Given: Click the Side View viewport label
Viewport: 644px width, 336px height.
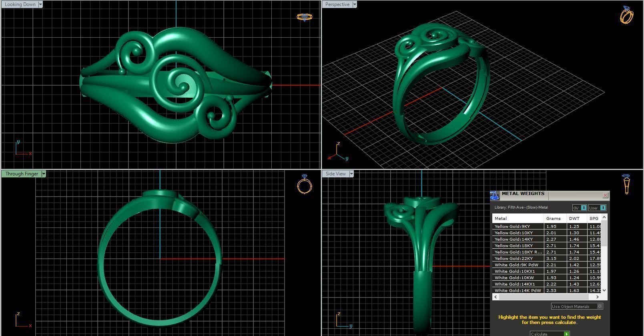Looking at the screenshot, I should [x=335, y=174].
